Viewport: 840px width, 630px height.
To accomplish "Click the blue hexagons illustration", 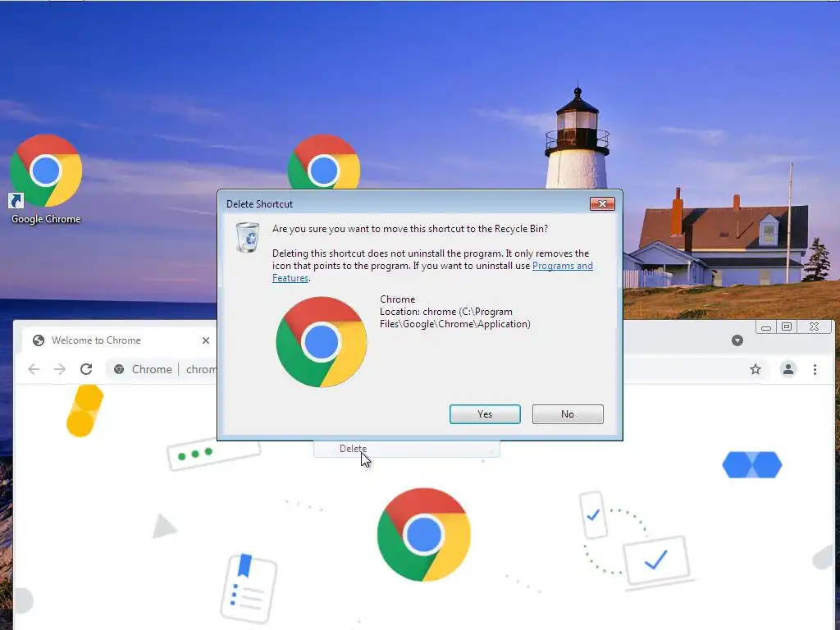I will [x=752, y=464].
